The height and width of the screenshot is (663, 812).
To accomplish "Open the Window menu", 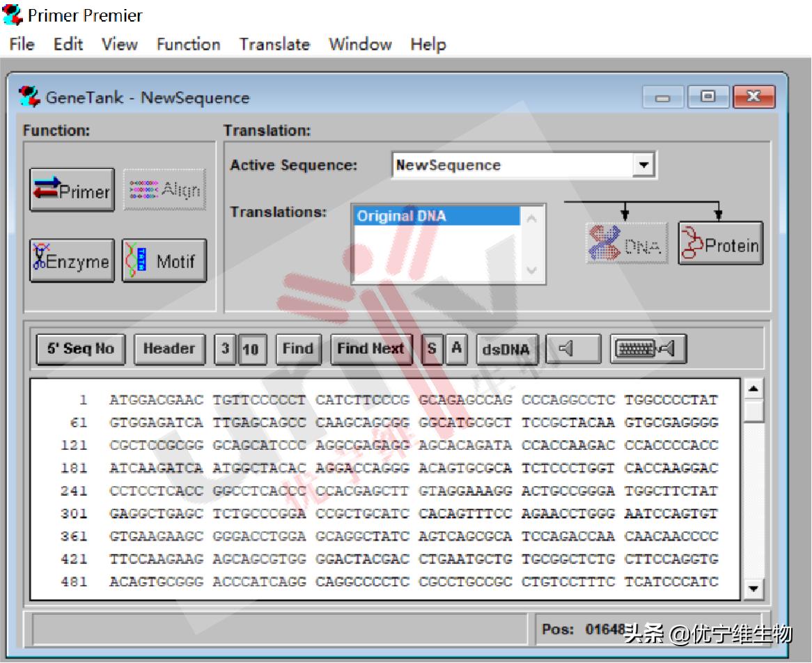I will tap(361, 44).
